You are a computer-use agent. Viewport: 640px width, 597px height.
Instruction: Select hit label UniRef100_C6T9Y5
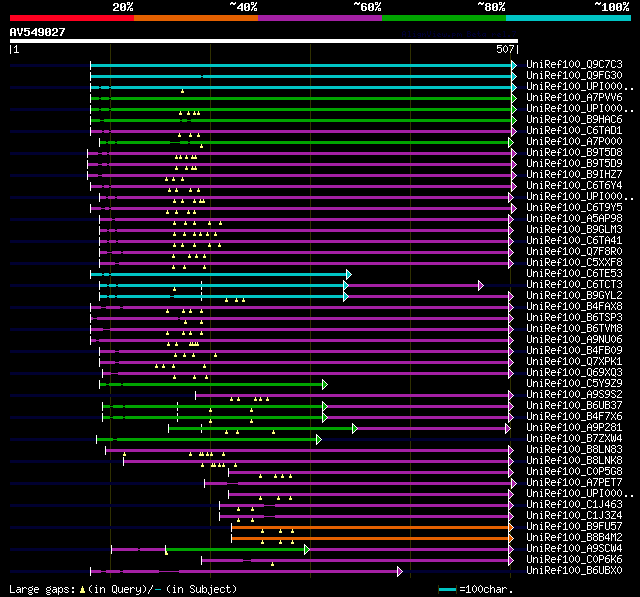574,208
